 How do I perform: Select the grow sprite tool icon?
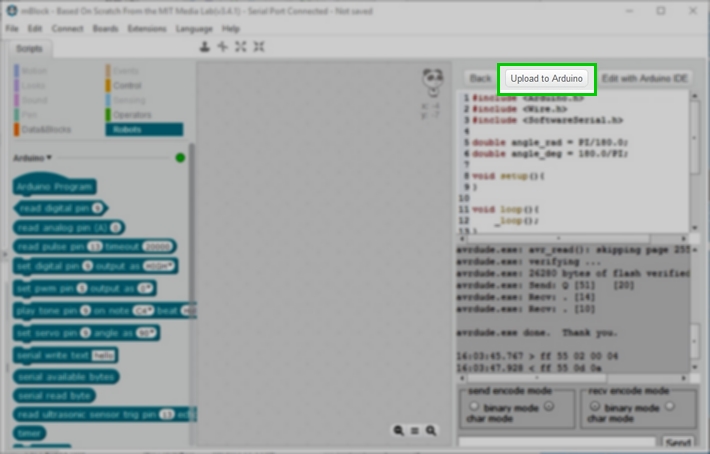tap(240, 47)
